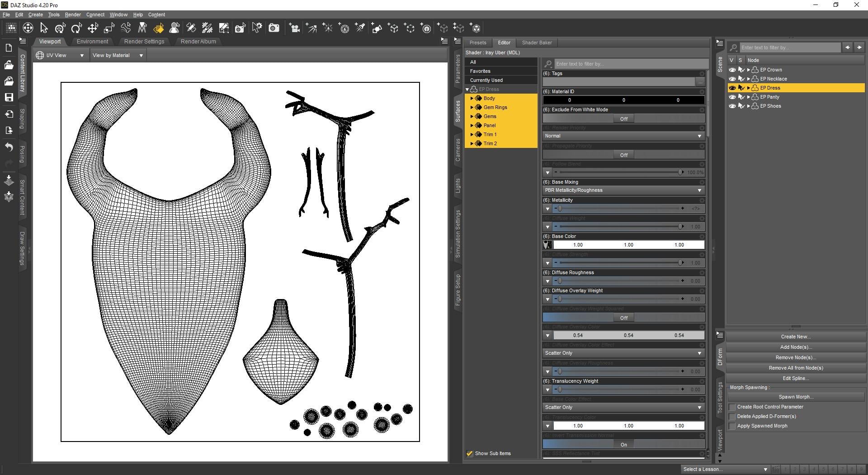Toggle visibility eye of EP Shoes
The height and width of the screenshot is (475, 868).
tap(732, 106)
